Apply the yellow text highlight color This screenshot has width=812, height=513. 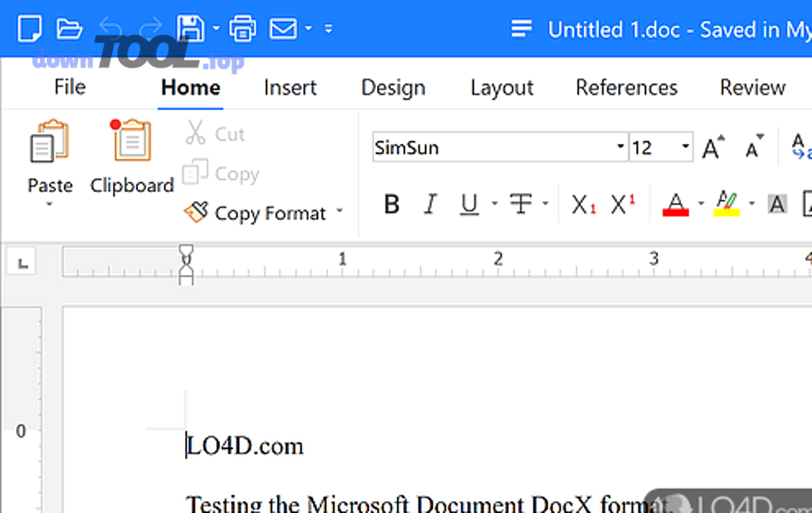726,204
